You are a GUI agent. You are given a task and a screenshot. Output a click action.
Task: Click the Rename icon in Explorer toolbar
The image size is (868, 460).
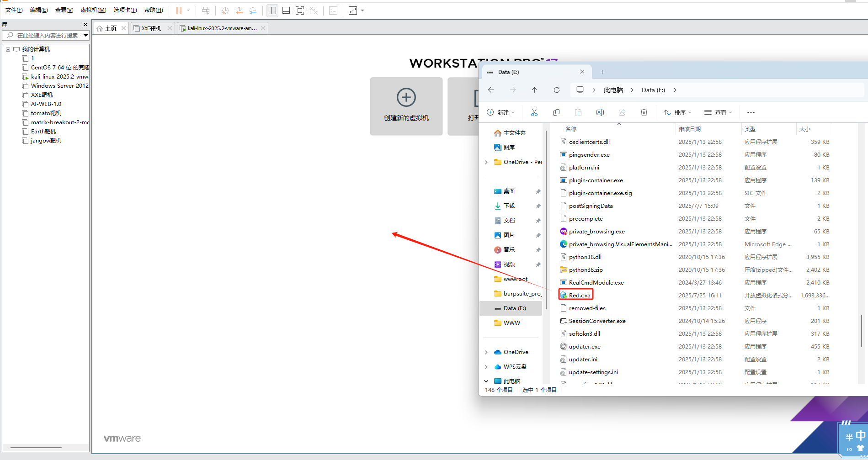pyautogui.click(x=600, y=112)
